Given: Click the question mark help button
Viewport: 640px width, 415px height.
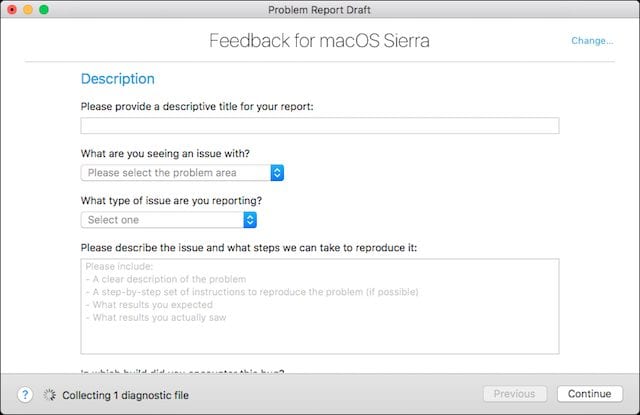Looking at the screenshot, I should (x=26, y=395).
